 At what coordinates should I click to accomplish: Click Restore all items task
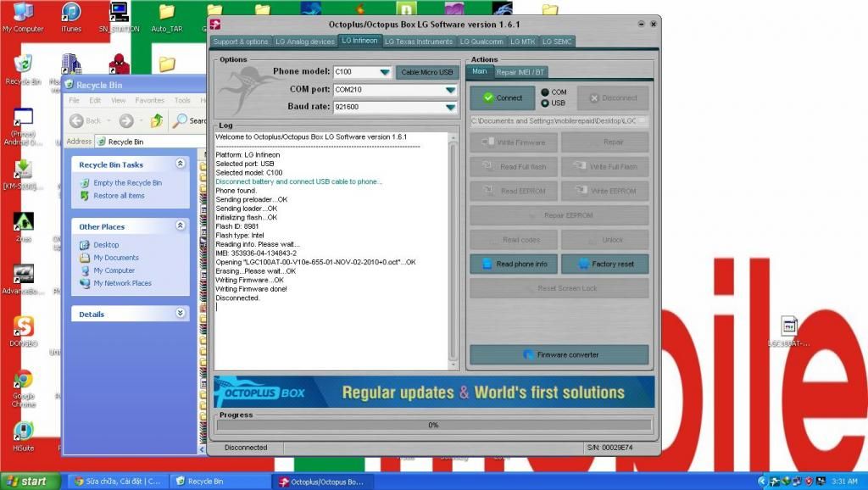click(113, 196)
